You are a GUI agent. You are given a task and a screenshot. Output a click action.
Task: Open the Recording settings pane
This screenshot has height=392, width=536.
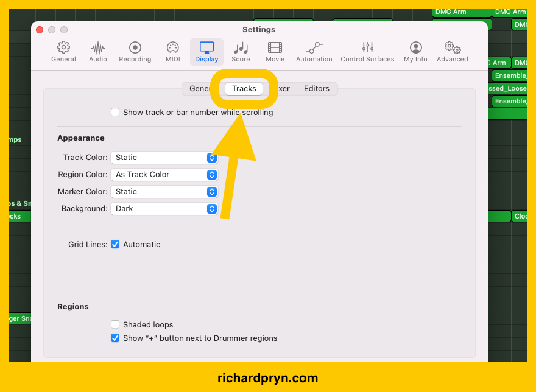135,52
